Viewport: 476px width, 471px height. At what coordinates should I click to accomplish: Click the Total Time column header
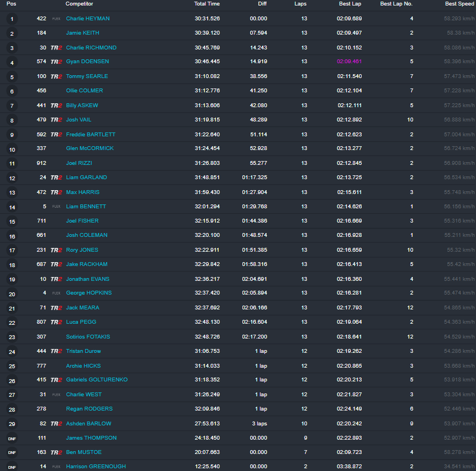[x=207, y=4]
